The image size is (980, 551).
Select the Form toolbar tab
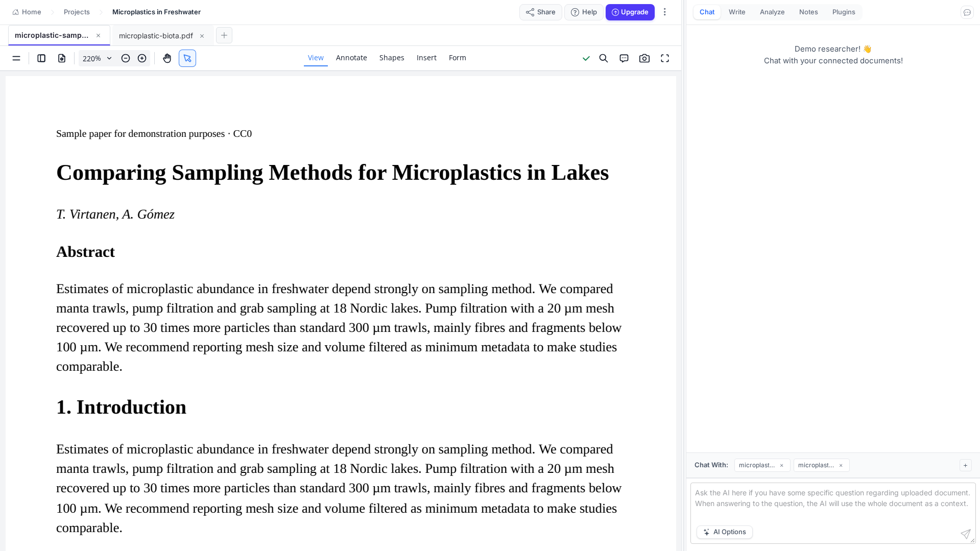458,58
